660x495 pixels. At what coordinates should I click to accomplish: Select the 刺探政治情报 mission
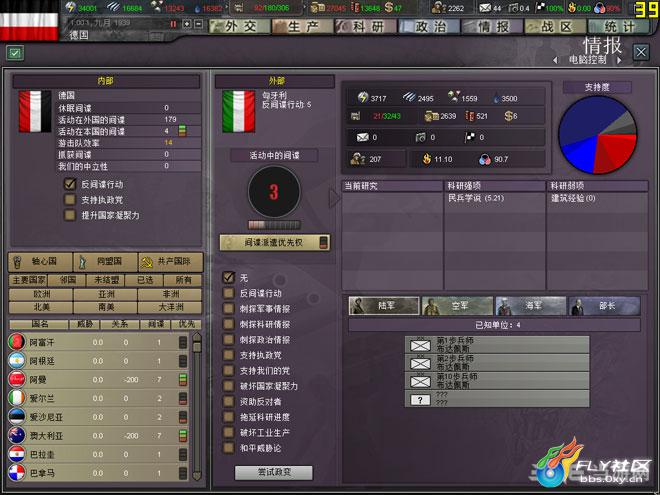229,340
